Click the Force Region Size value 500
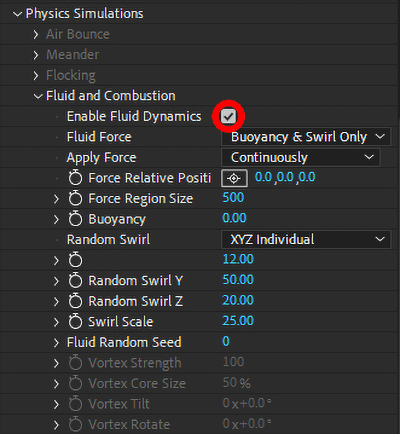 click(x=233, y=198)
